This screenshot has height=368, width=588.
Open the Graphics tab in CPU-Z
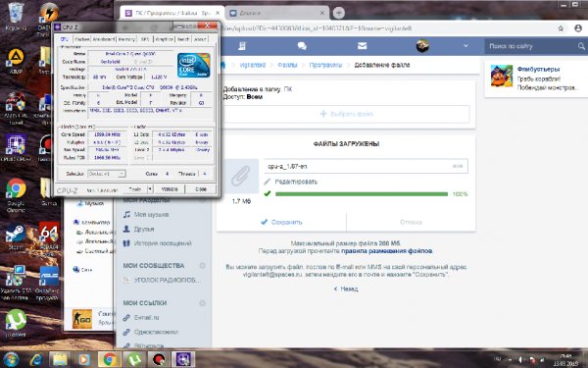pos(165,39)
